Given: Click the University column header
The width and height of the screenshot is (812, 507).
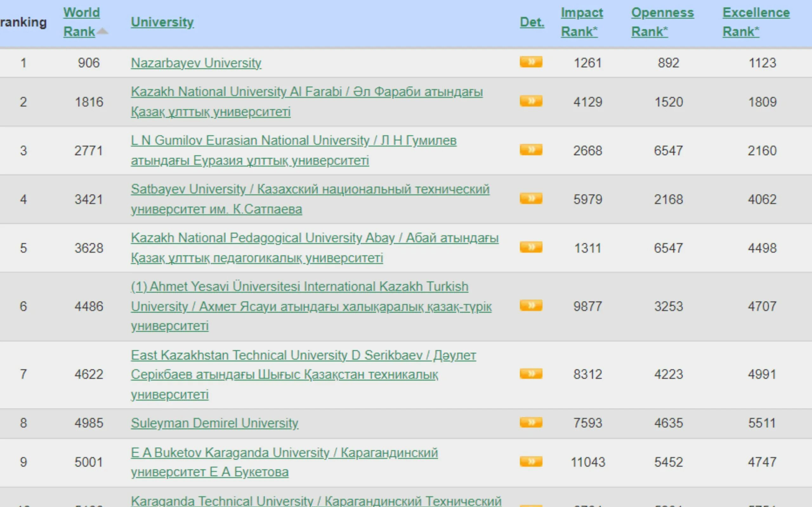Looking at the screenshot, I should coord(162,22).
